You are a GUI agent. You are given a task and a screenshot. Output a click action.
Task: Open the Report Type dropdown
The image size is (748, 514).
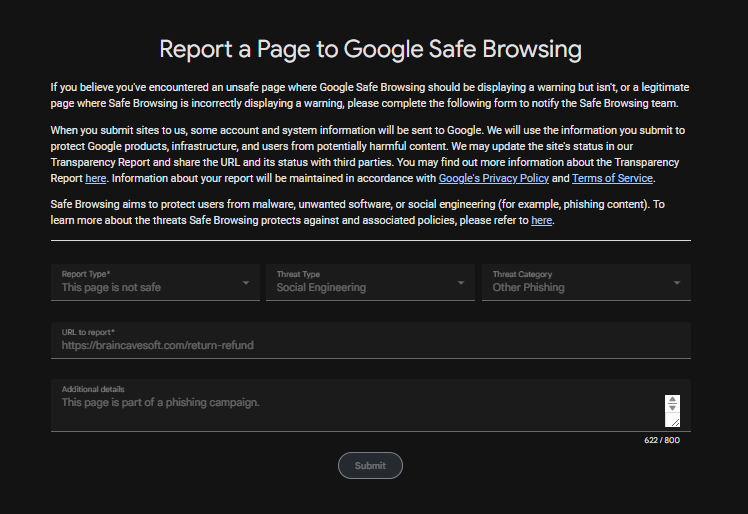[155, 283]
